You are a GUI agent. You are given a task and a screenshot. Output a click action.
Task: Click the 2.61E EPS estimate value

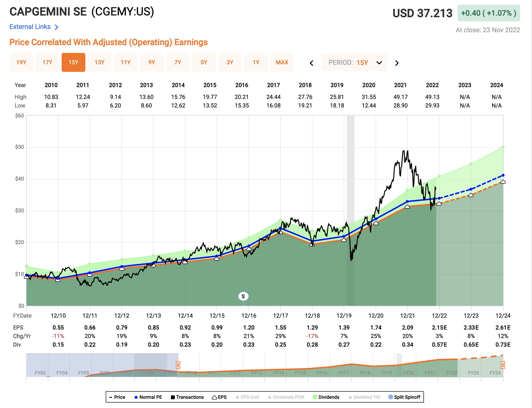[503, 328]
